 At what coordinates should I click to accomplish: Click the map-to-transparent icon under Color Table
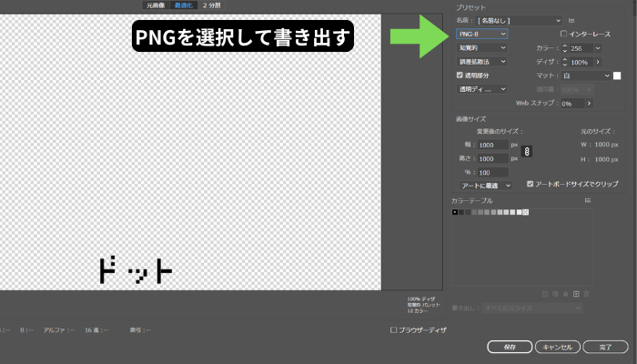click(x=545, y=294)
